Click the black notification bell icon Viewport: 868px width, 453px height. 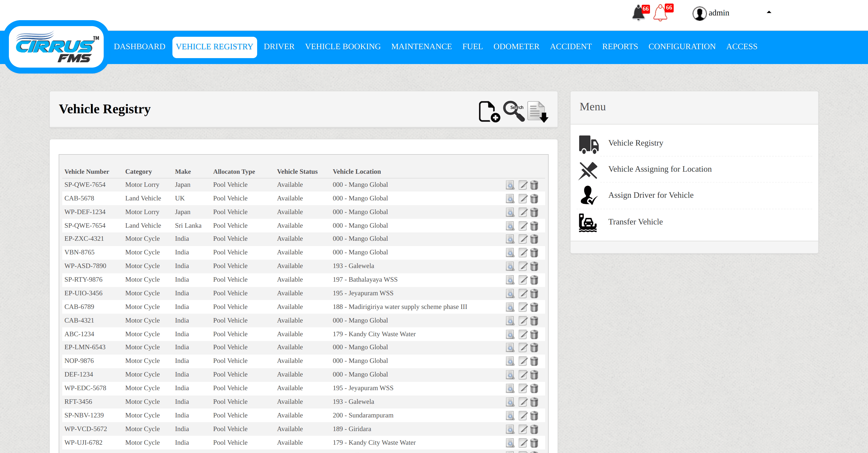[x=638, y=13]
